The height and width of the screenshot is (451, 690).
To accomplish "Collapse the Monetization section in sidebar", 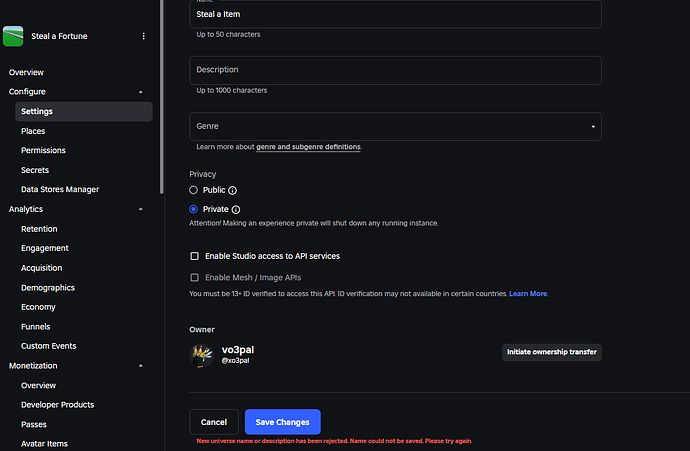I will (141, 366).
